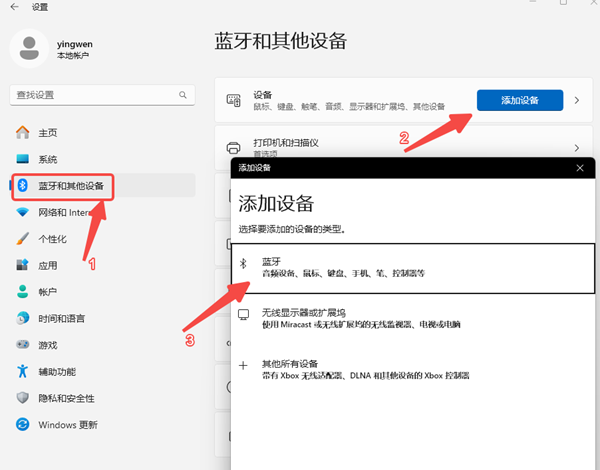Open 蓝牙和其他设备 sidebar item
600x470 pixels.
pyautogui.click(x=68, y=186)
